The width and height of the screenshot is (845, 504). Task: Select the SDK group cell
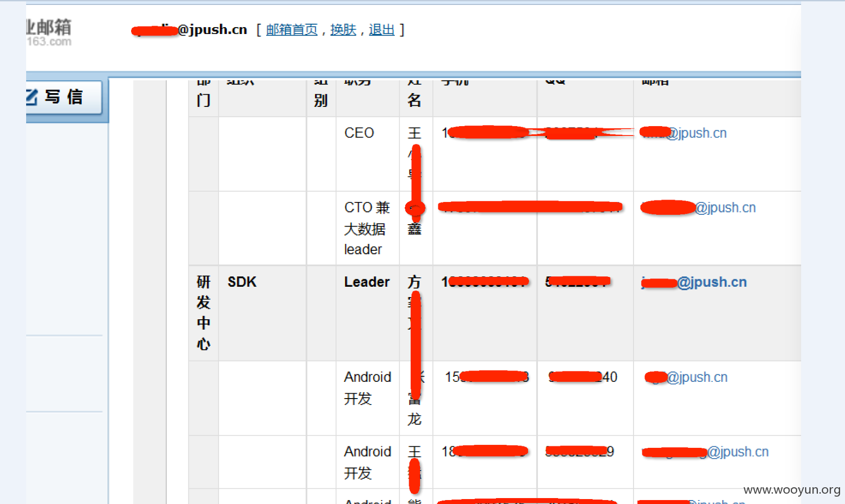click(x=263, y=313)
